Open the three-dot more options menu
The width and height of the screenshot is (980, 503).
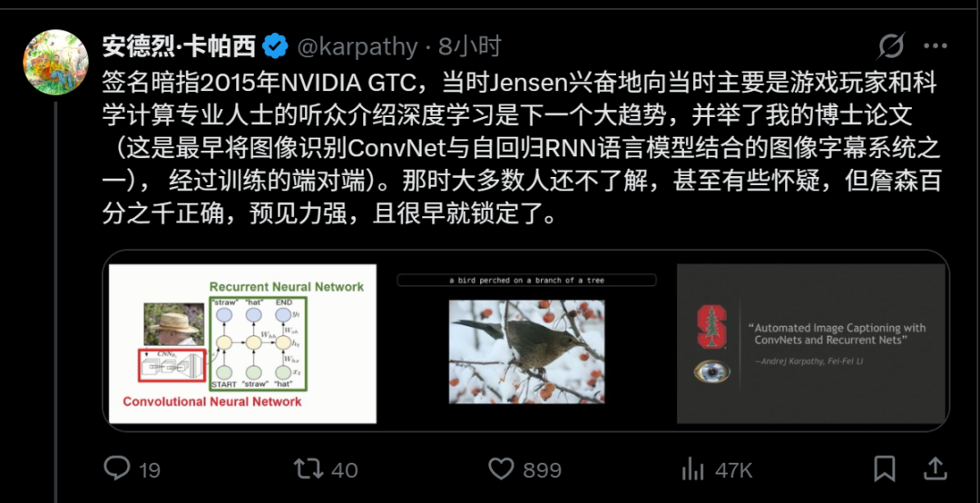pos(936,45)
